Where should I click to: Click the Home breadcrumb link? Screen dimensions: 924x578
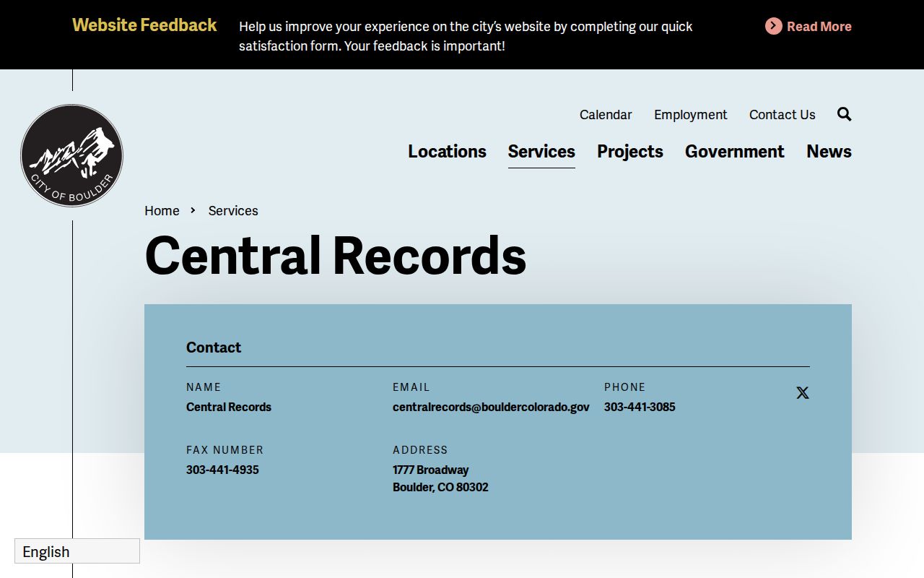pyautogui.click(x=162, y=210)
